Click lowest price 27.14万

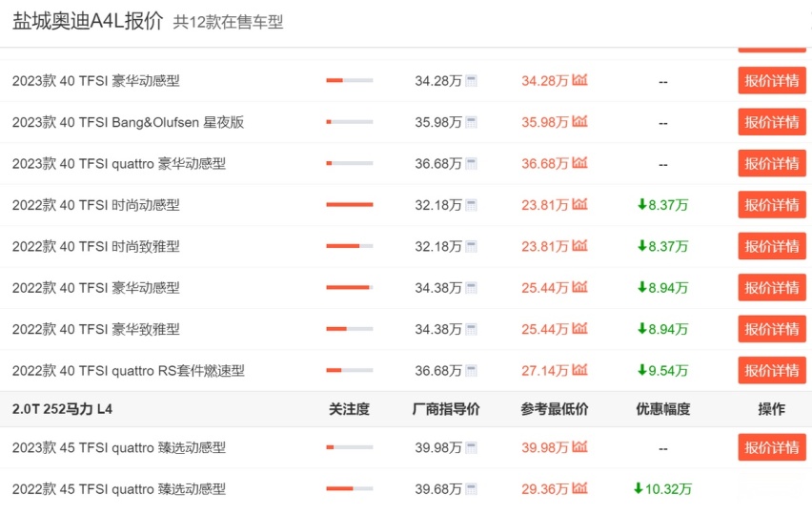[x=545, y=370]
